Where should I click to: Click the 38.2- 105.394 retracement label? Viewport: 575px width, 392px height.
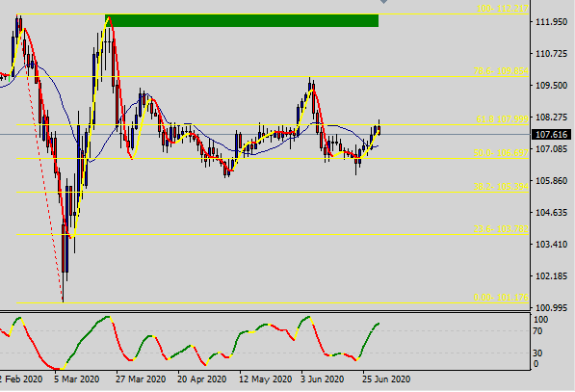[501, 187]
